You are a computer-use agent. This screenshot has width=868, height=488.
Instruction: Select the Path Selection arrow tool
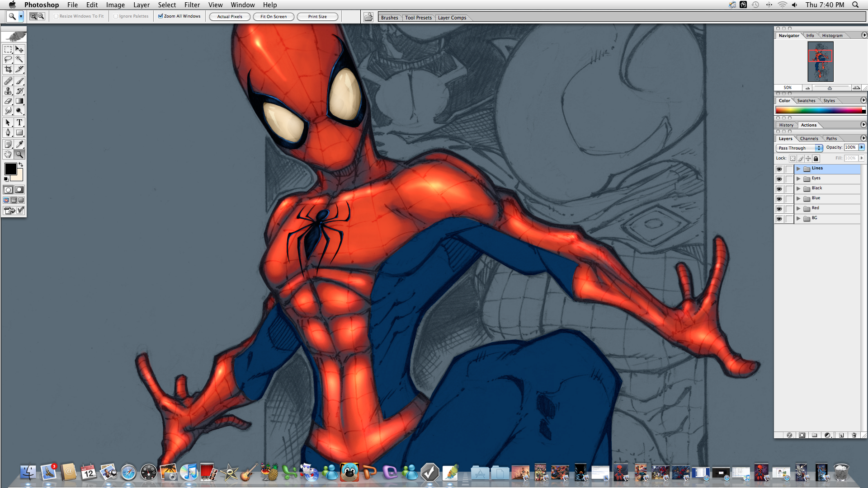click(8, 122)
